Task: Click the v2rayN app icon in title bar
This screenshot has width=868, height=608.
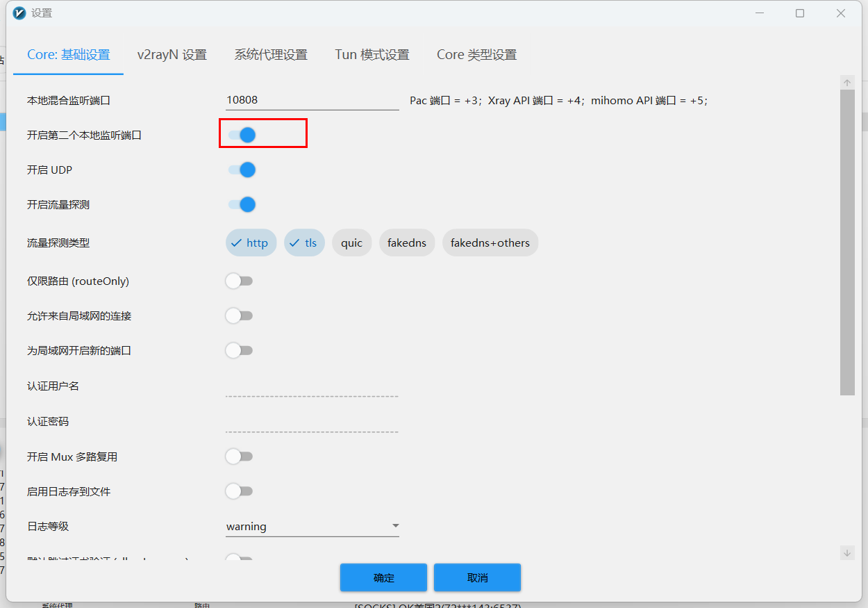Action: click(19, 13)
